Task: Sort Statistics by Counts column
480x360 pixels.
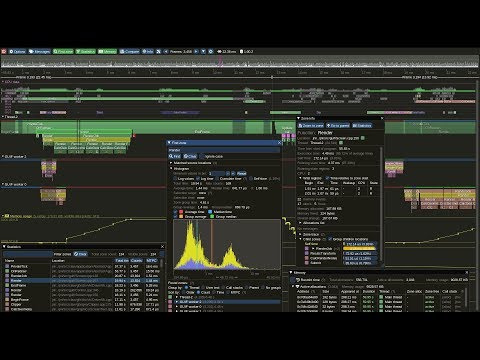Action: tap(137, 261)
